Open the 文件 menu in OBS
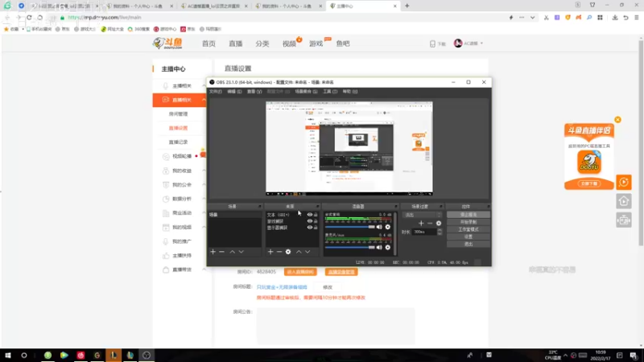 pos(215,92)
